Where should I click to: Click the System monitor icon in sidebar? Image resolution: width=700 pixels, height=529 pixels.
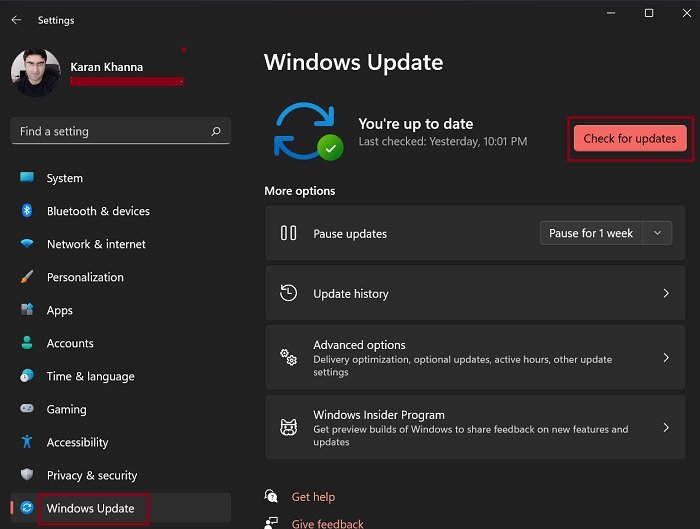click(x=27, y=178)
